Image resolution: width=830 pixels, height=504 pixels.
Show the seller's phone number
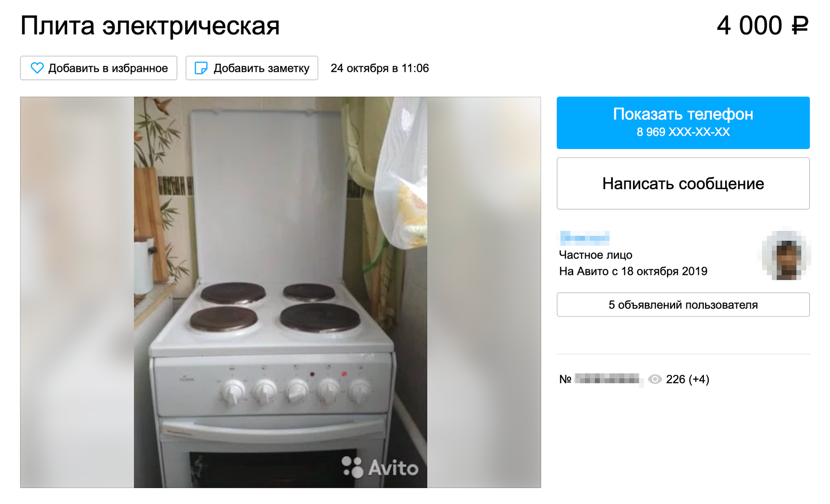click(683, 123)
